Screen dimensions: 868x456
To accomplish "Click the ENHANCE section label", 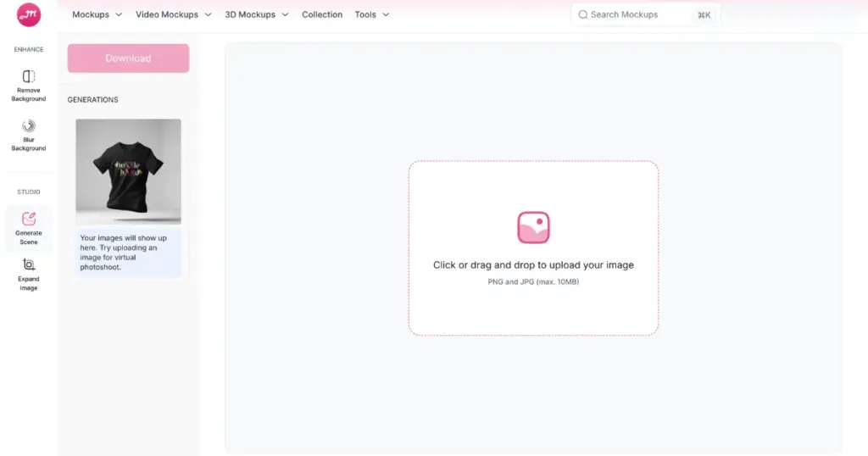I will click(29, 49).
